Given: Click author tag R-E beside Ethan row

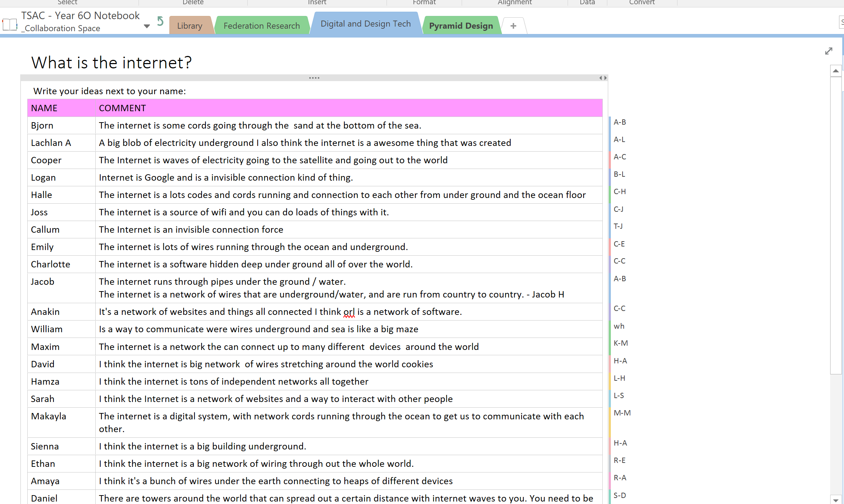Looking at the screenshot, I should click(620, 460).
